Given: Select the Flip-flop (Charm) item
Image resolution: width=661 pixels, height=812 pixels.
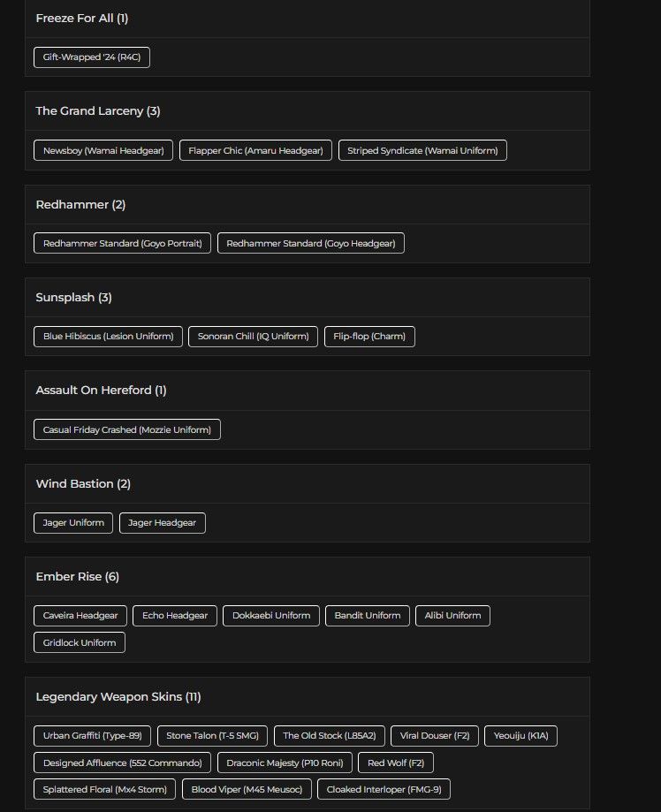Looking at the screenshot, I should coord(369,337).
